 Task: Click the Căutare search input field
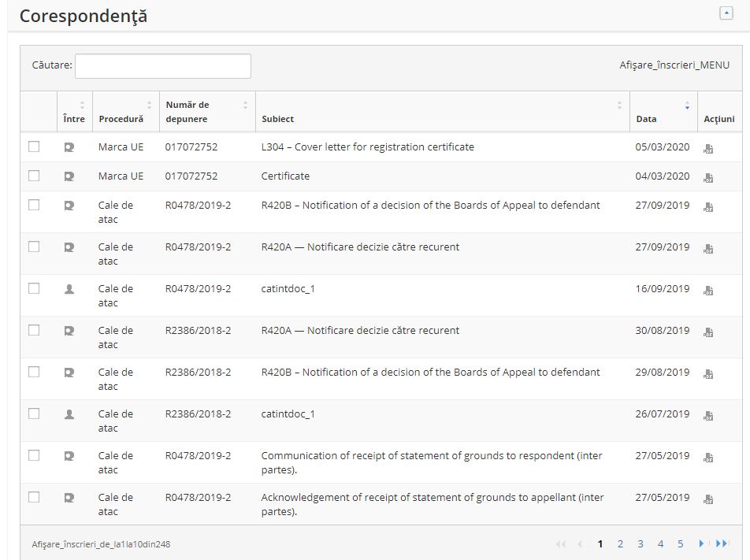[162, 66]
